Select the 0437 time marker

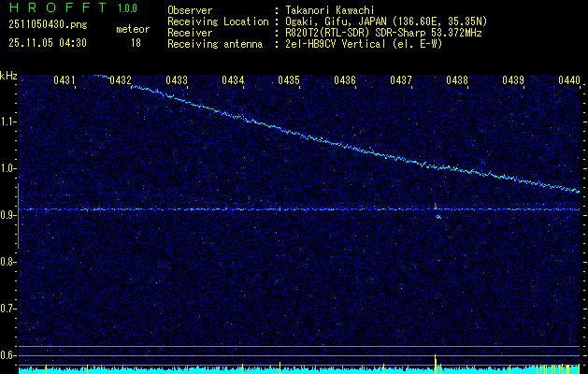(x=401, y=80)
